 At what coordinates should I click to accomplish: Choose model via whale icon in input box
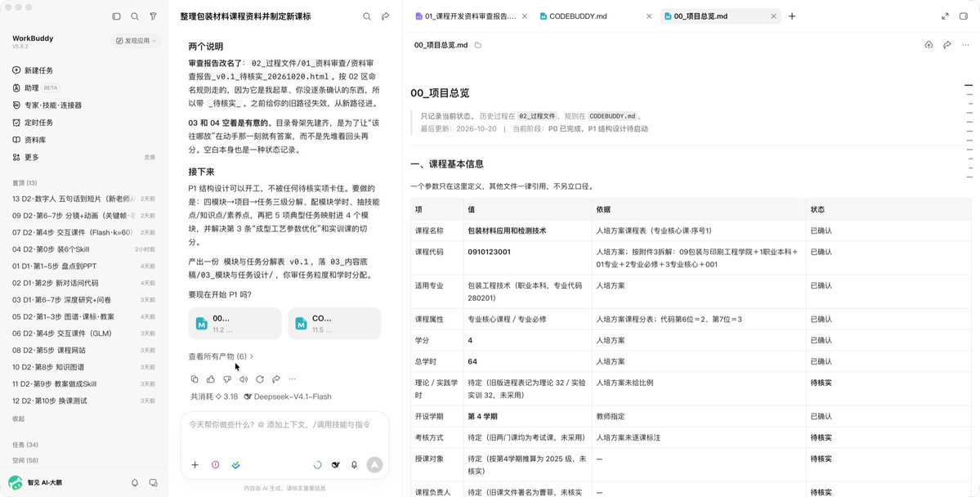pyautogui.click(x=336, y=464)
